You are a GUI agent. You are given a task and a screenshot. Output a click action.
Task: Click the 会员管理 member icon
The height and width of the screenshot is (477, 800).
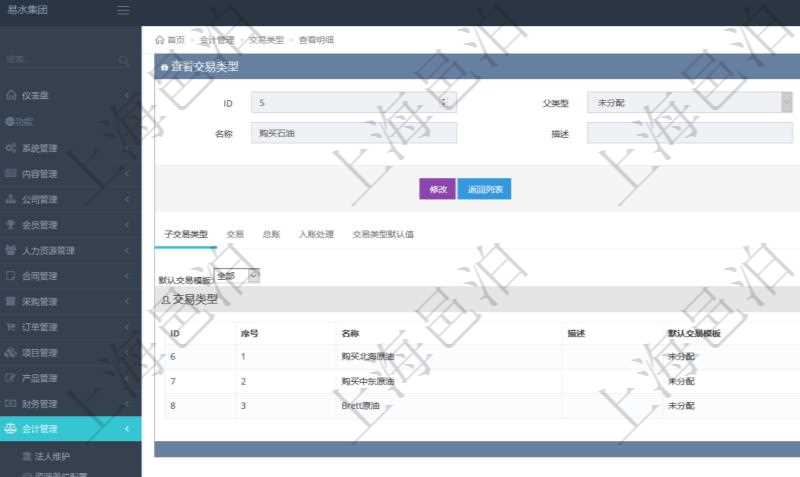(x=11, y=224)
